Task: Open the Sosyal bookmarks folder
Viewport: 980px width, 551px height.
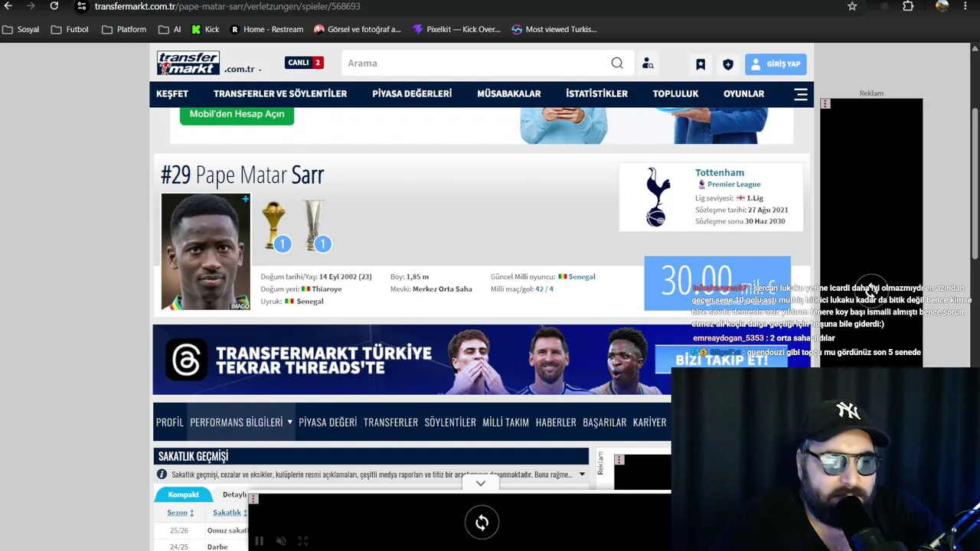Action: click(x=21, y=29)
